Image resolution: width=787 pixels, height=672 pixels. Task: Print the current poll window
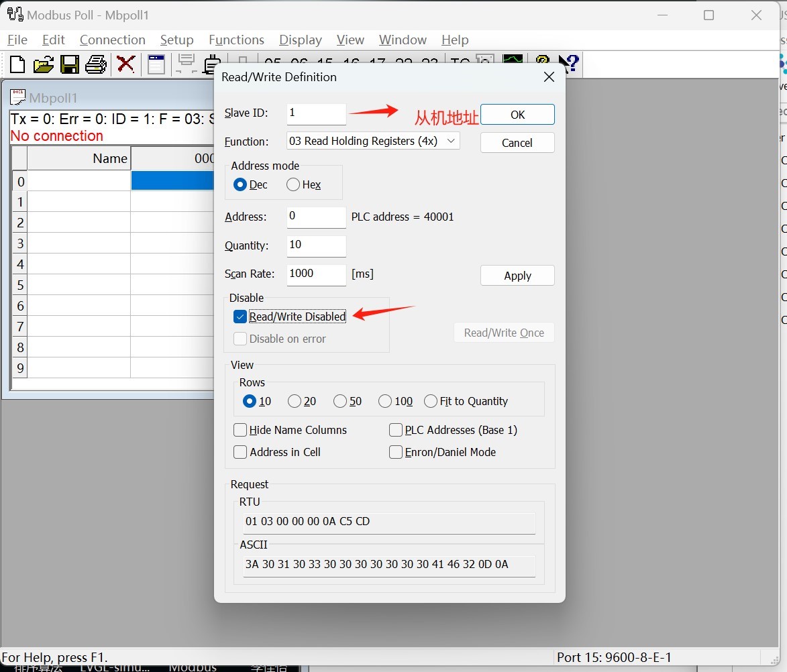[x=95, y=64]
